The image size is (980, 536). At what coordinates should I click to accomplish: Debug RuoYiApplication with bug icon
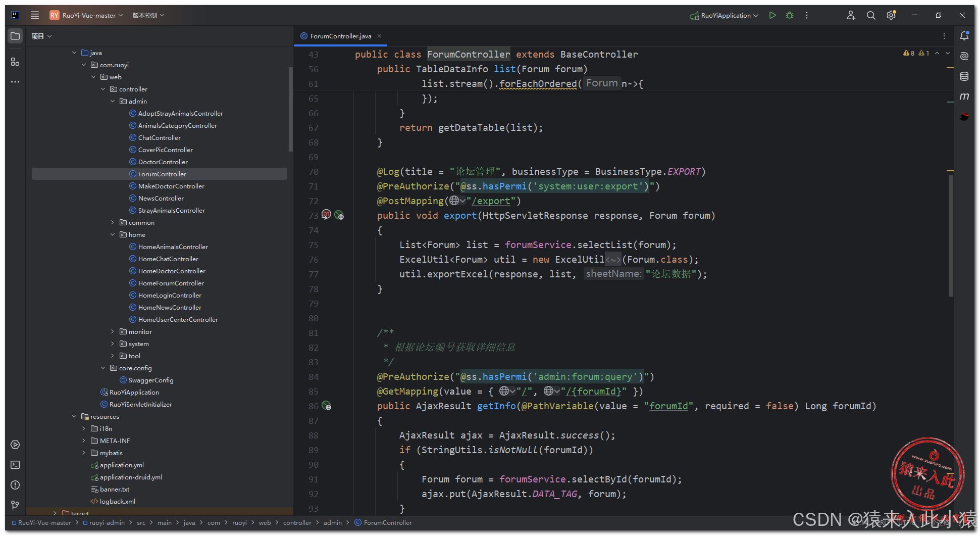(790, 15)
